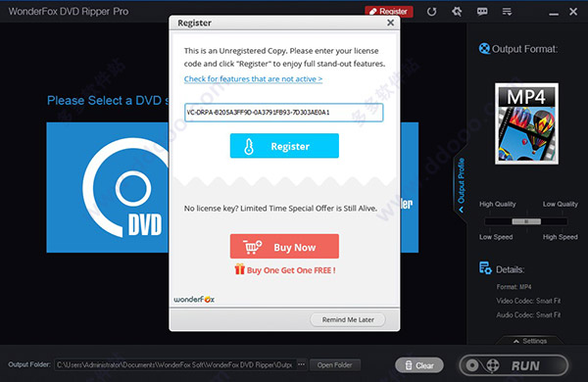Image resolution: width=588 pixels, height=382 pixels.
Task: Click 'Buy One Get One FREE!' offer
Action: click(x=291, y=270)
